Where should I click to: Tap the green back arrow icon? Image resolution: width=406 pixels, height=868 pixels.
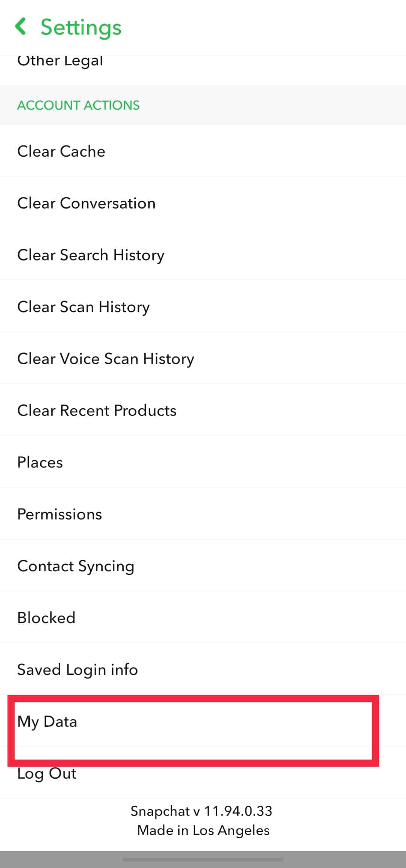click(x=21, y=27)
